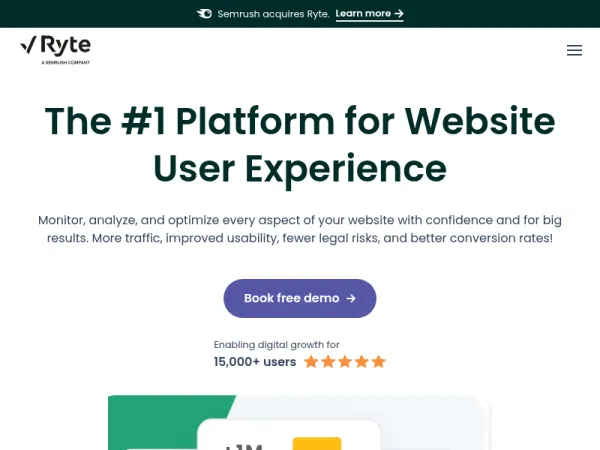Viewport: 600px width, 450px height.
Task: Click the main headline about Website User Experience
Action: click(300, 145)
